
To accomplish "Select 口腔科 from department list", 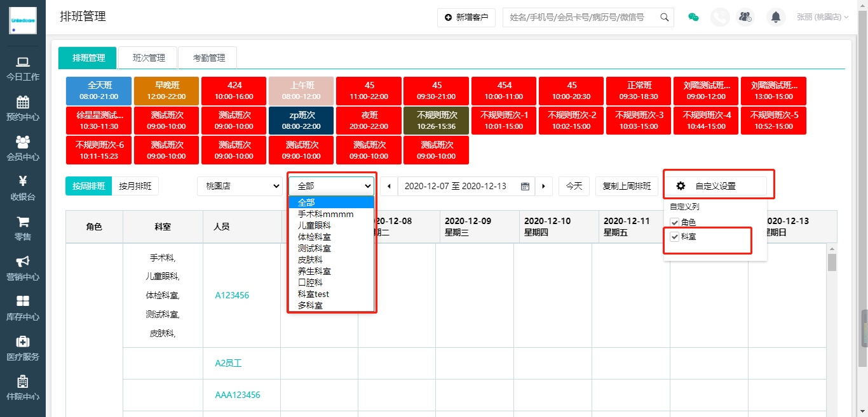I will pos(331,282).
